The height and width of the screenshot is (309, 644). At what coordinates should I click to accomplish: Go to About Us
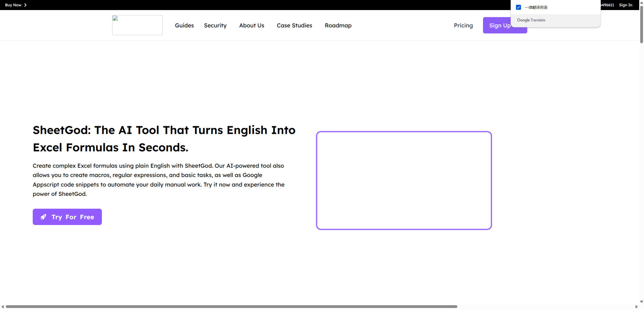[x=252, y=25]
